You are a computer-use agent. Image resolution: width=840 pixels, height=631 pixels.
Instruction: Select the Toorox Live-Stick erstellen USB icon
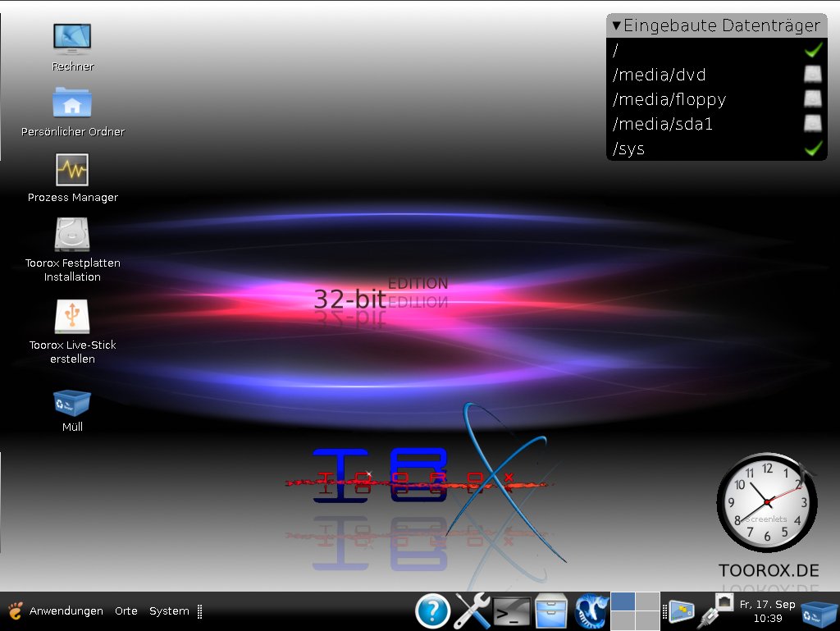point(72,317)
